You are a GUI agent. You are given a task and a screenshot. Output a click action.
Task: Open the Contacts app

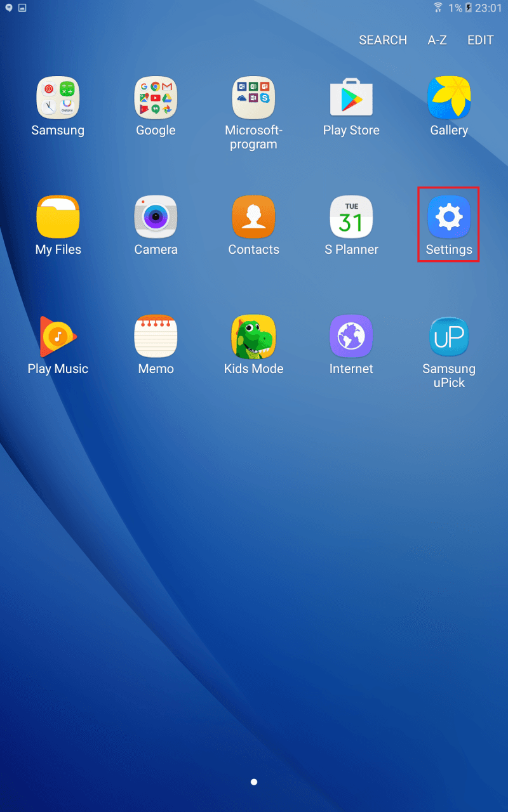(253, 218)
